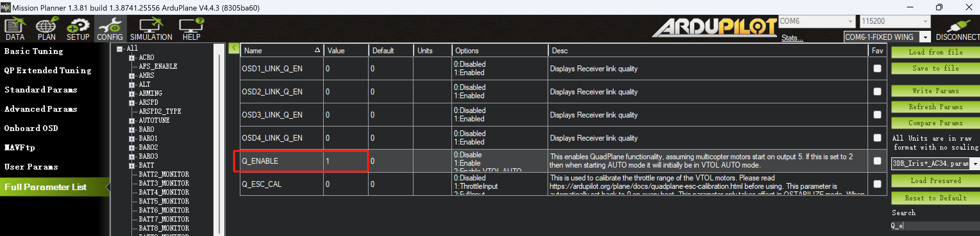Tick Fav checkbox for OSD4_LINK_Q_EN
980x236 pixels.
877,138
